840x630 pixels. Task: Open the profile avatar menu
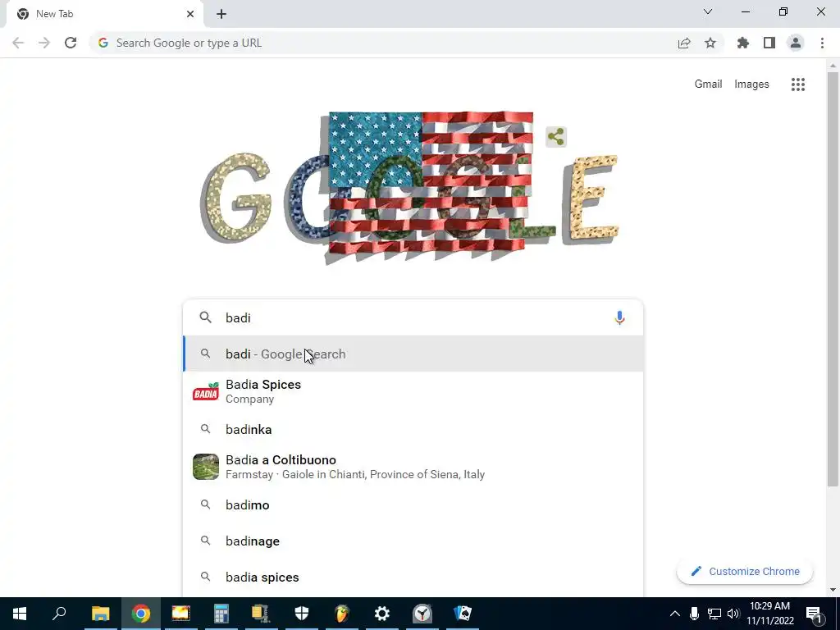tap(796, 43)
